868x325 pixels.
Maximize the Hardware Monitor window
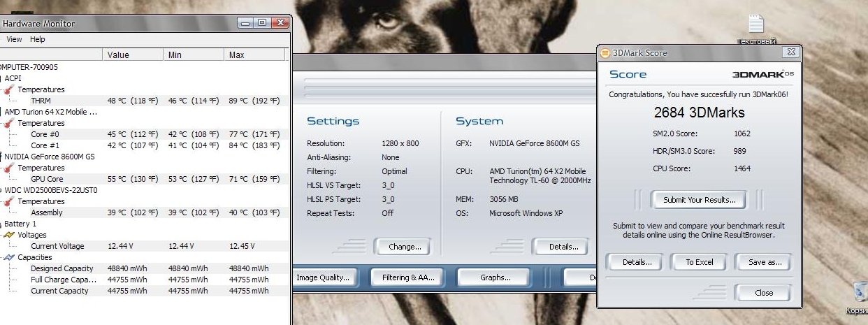point(262,23)
